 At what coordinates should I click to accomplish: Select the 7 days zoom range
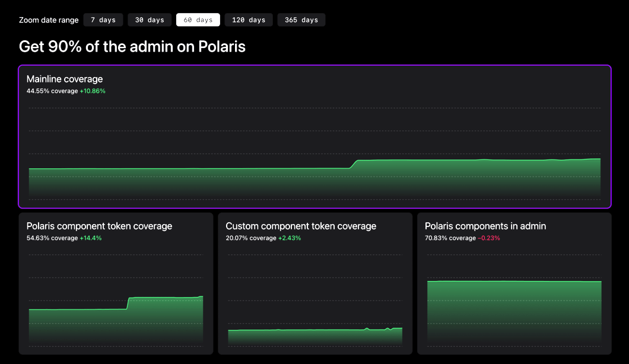pos(103,20)
